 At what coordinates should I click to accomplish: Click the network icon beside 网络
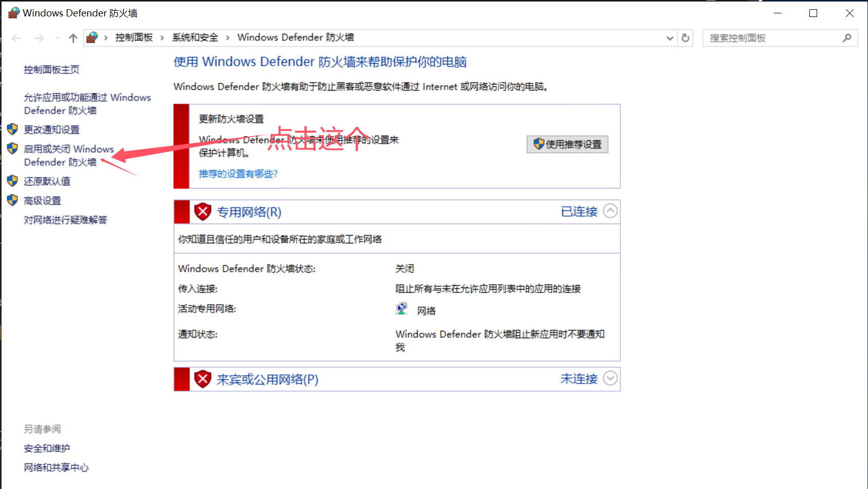click(401, 309)
